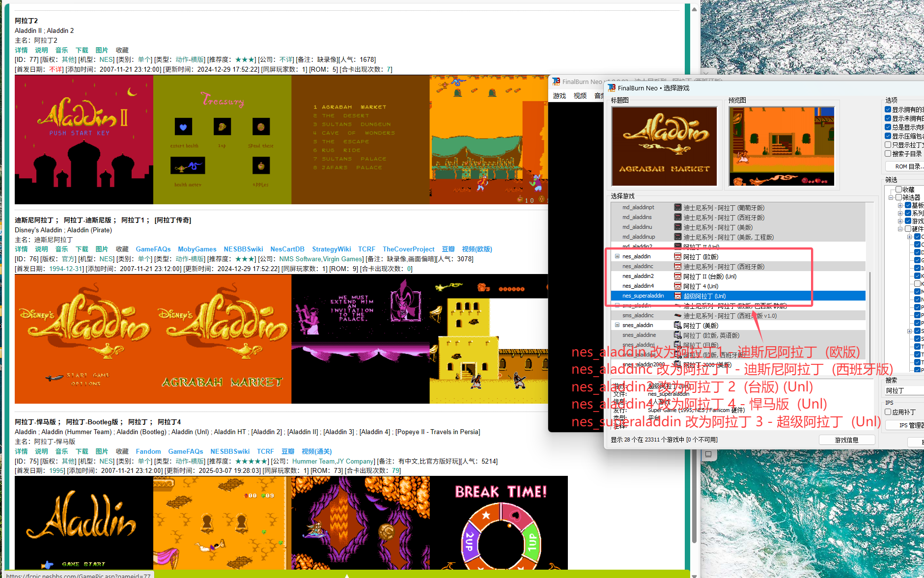Viewport: 924px width, 578px height.
Task: Click the Master System icon on sms_aladdinc row
Action: tap(678, 316)
